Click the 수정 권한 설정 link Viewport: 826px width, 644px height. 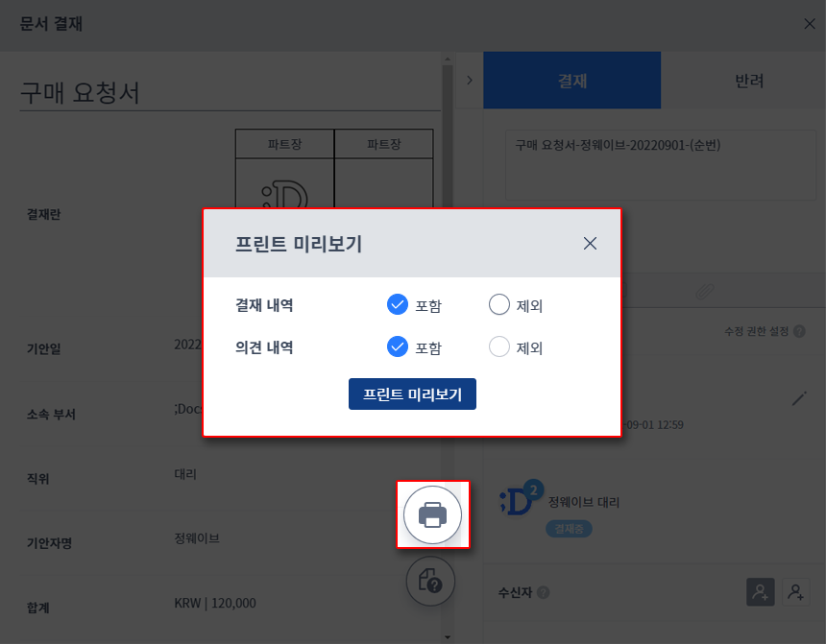click(x=756, y=331)
